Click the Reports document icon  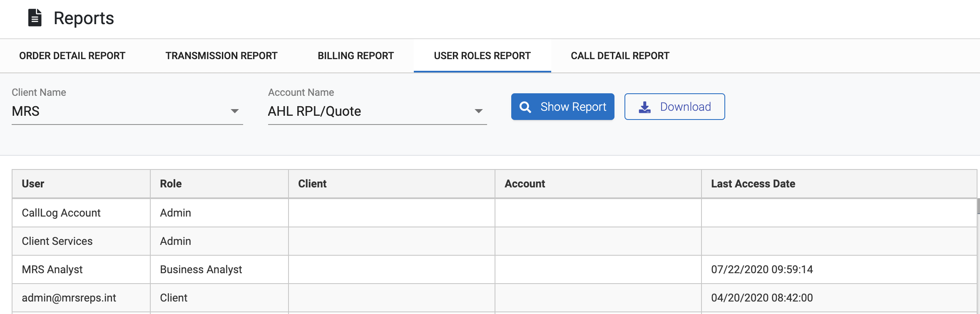pyautogui.click(x=35, y=18)
